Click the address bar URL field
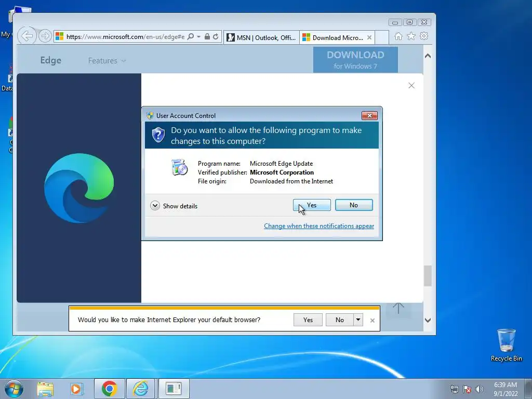 pos(126,37)
